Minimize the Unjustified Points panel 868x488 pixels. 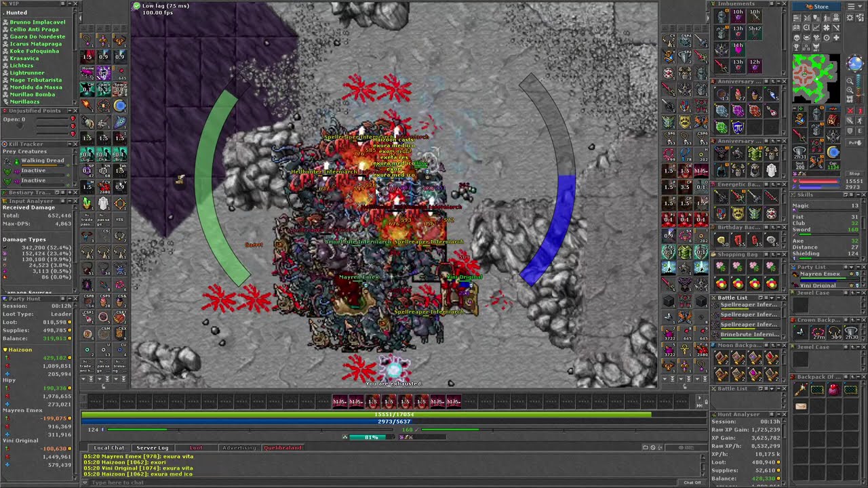click(70, 110)
